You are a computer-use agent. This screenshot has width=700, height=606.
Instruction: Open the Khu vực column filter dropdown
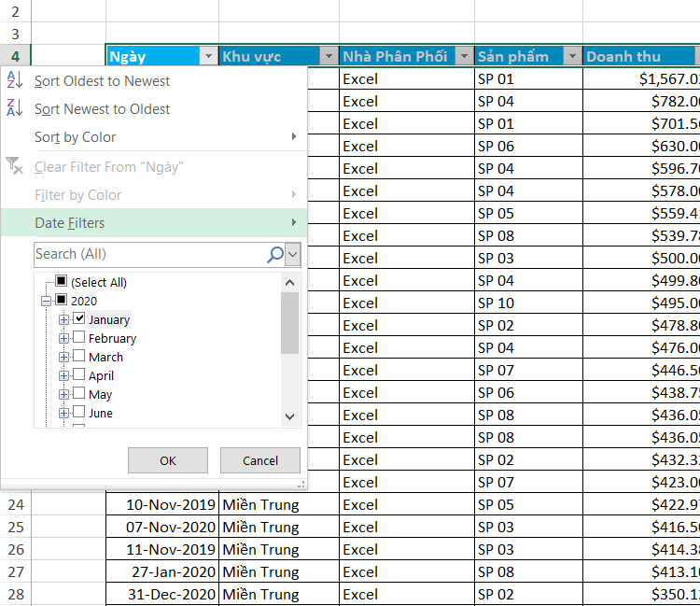329,56
